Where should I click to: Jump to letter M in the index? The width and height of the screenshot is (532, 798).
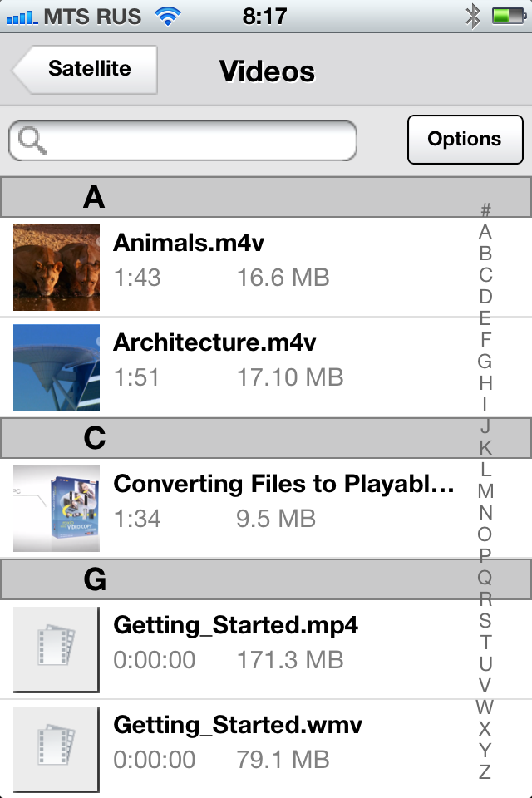[485, 490]
